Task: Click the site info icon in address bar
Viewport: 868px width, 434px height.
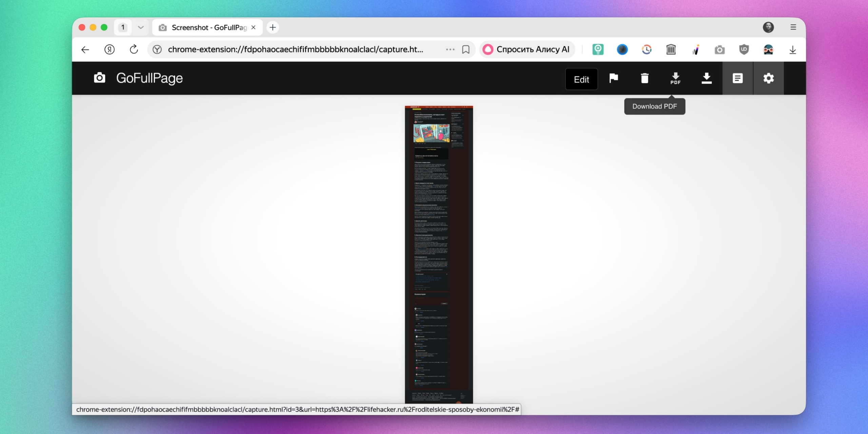Action: [157, 50]
